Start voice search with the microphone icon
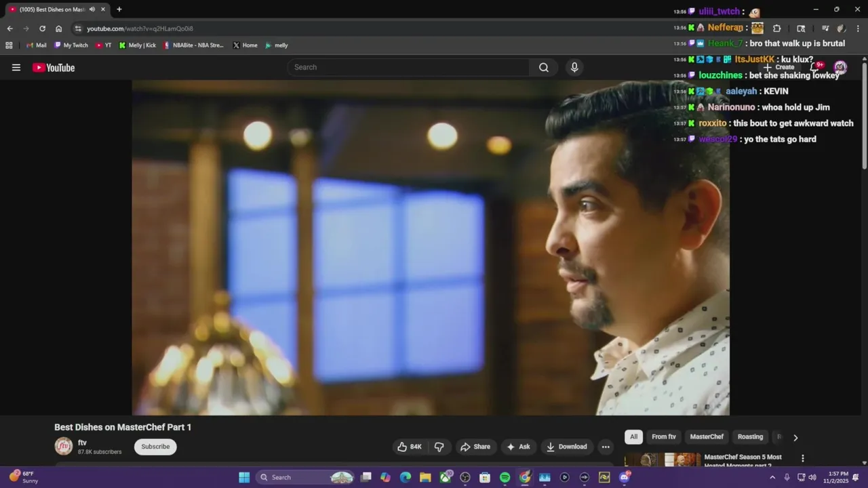 (574, 67)
